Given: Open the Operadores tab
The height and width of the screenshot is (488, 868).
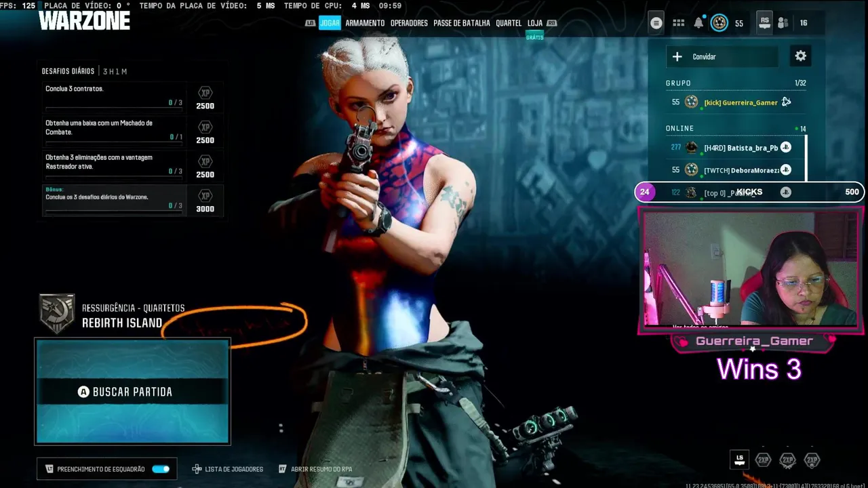Looking at the screenshot, I should [x=409, y=23].
